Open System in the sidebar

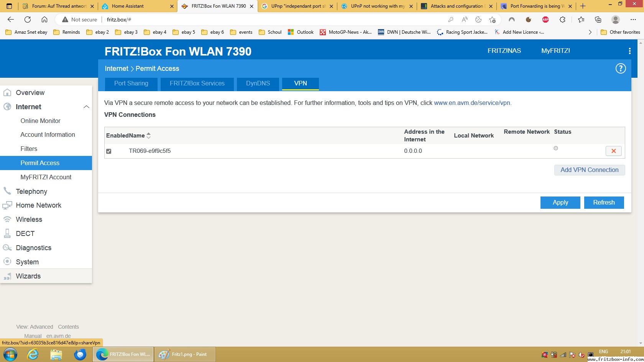(27, 262)
